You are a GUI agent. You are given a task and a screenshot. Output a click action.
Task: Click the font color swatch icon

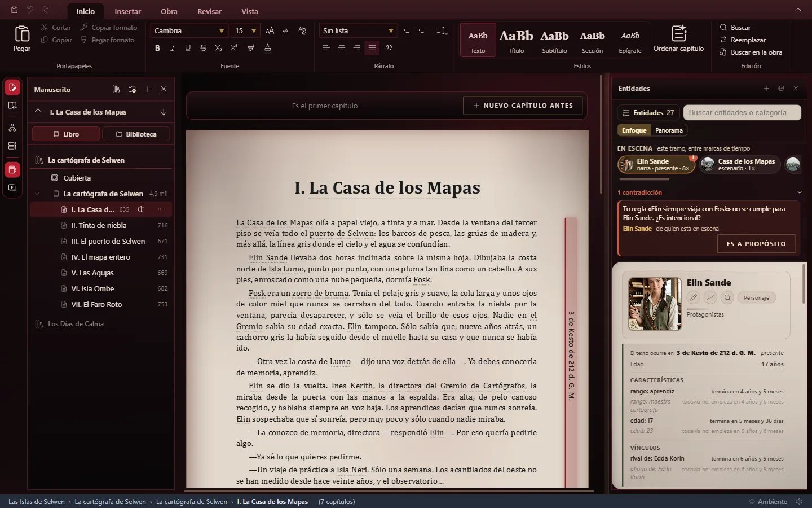tap(268, 48)
